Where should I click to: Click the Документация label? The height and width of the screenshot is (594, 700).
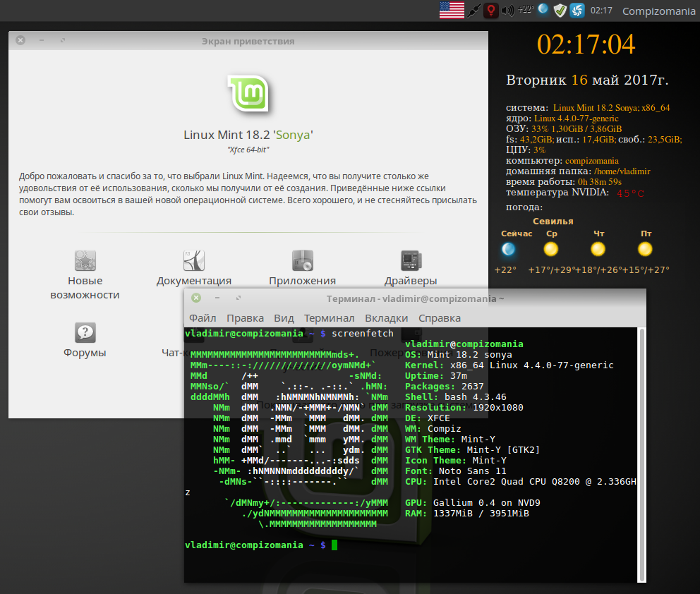click(194, 281)
